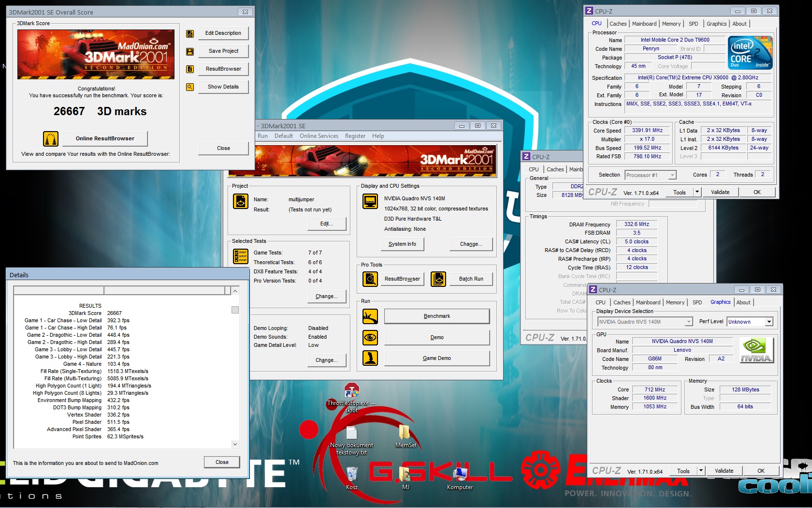Image resolution: width=812 pixels, height=508 pixels.
Task: Click the GPU Name NVIDIA Quadro NVS 140M field
Action: click(x=682, y=342)
